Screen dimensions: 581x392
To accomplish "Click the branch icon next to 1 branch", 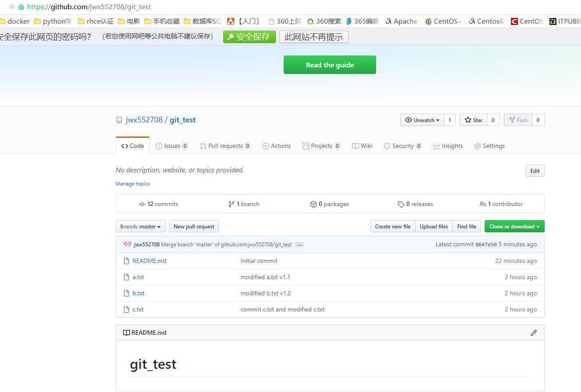I will (x=231, y=204).
